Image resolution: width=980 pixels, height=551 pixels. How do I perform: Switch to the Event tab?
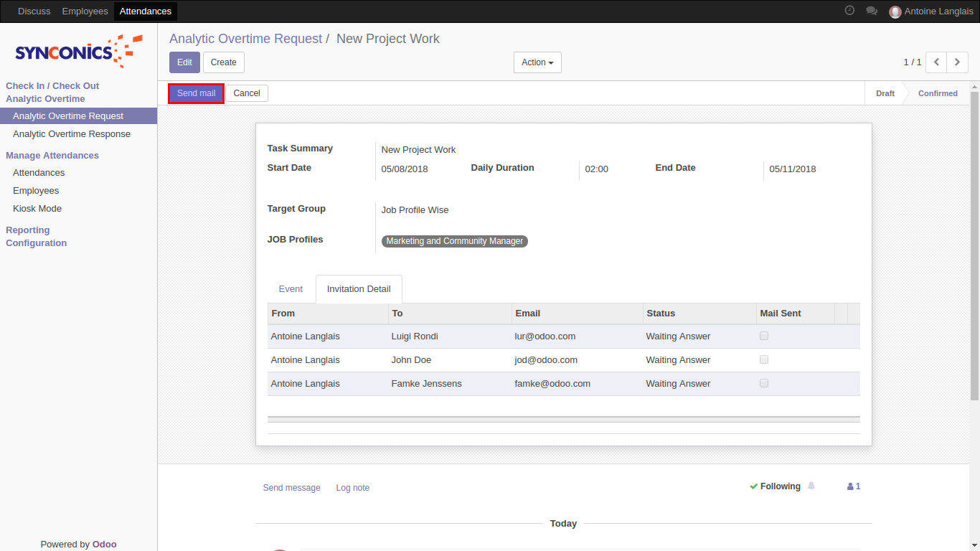291,289
